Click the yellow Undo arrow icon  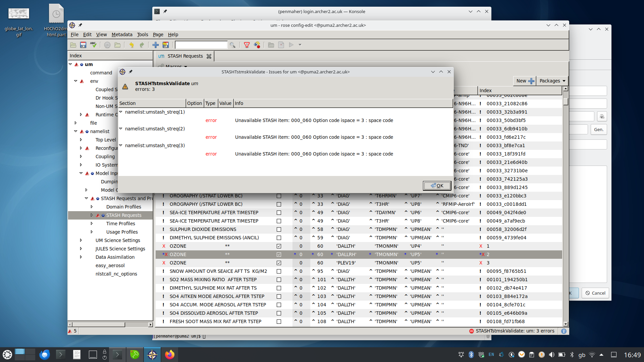click(x=131, y=45)
